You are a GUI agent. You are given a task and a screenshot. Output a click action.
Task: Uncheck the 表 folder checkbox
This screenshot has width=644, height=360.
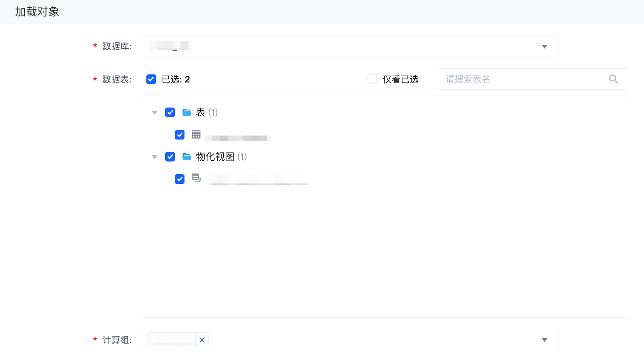point(170,112)
